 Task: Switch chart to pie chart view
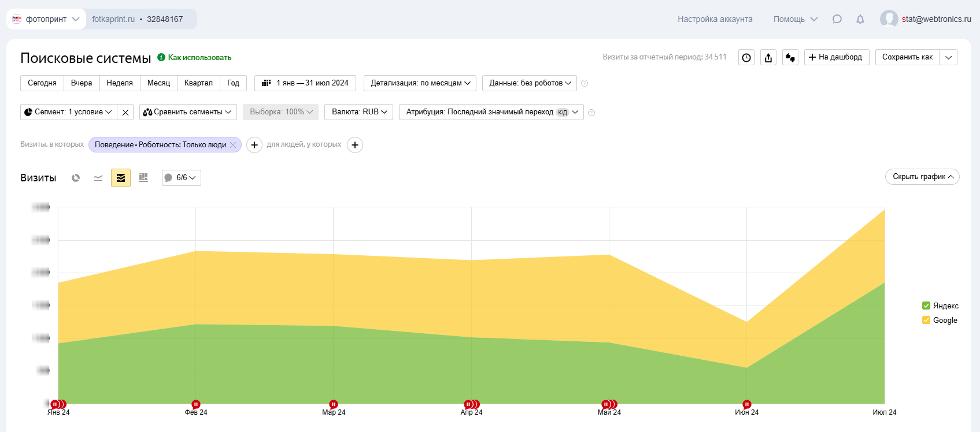[x=76, y=178]
